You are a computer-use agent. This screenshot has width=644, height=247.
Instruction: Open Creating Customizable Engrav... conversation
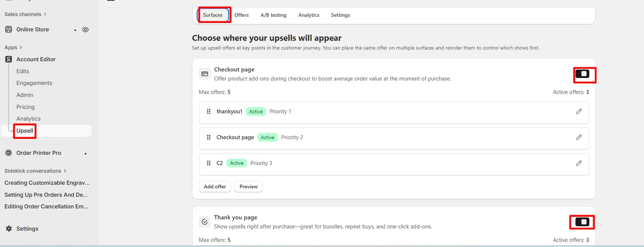coord(47,183)
